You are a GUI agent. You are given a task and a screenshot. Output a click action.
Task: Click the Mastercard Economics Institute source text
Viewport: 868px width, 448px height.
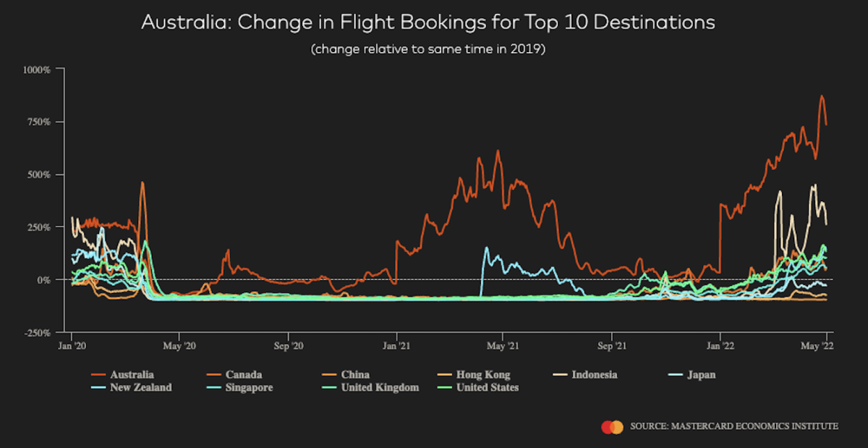[x=734, y=427]
